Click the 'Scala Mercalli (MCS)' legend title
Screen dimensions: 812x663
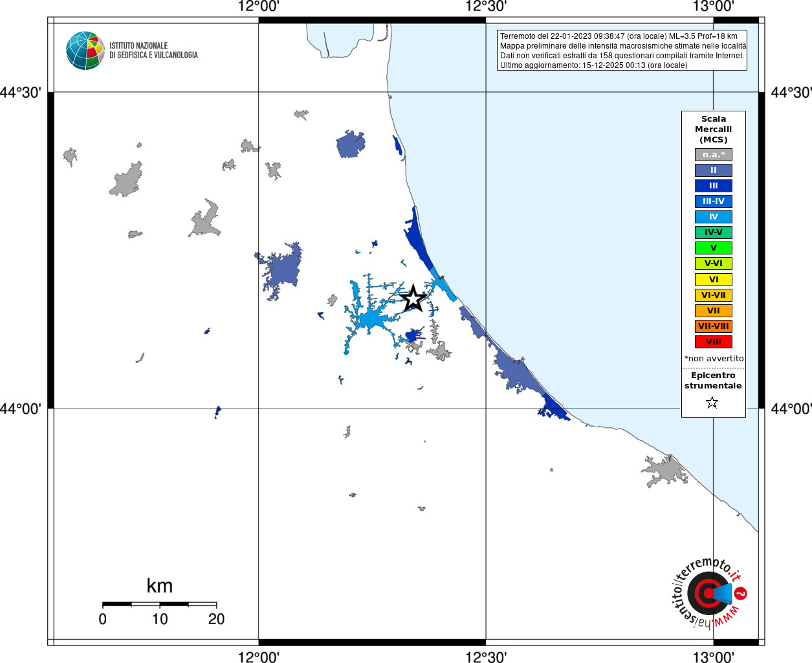click(714, 129)
